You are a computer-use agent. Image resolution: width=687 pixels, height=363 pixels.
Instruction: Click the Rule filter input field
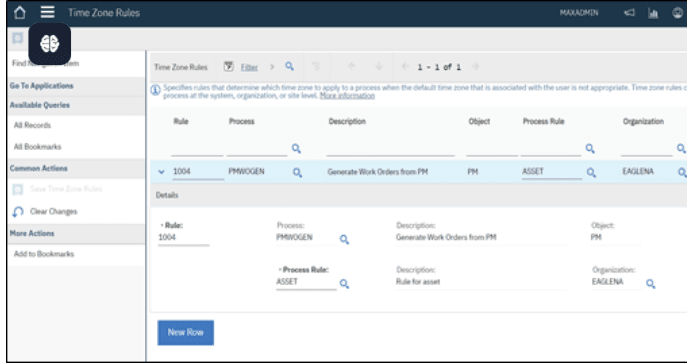point(197,149)
